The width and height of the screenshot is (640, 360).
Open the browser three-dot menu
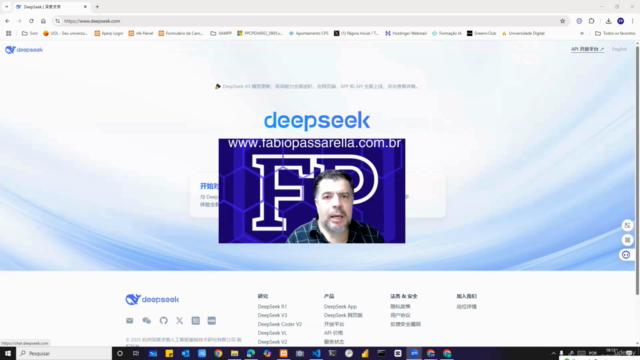point(633,21)
